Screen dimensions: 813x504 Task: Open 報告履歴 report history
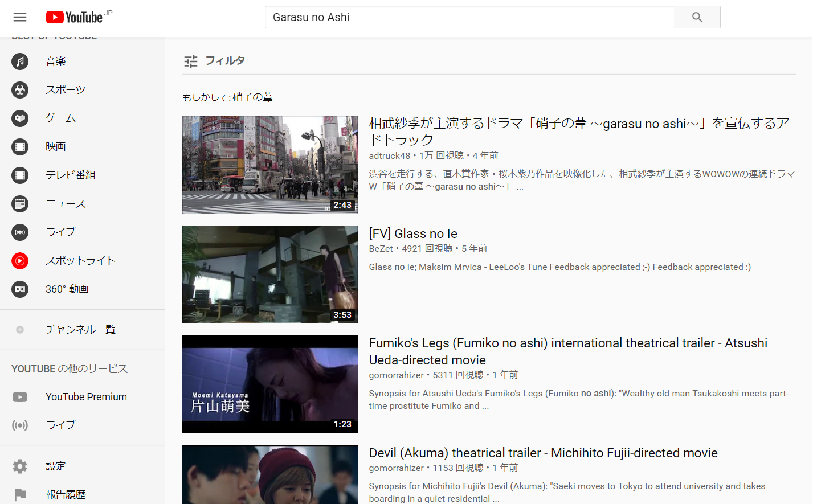66,495
